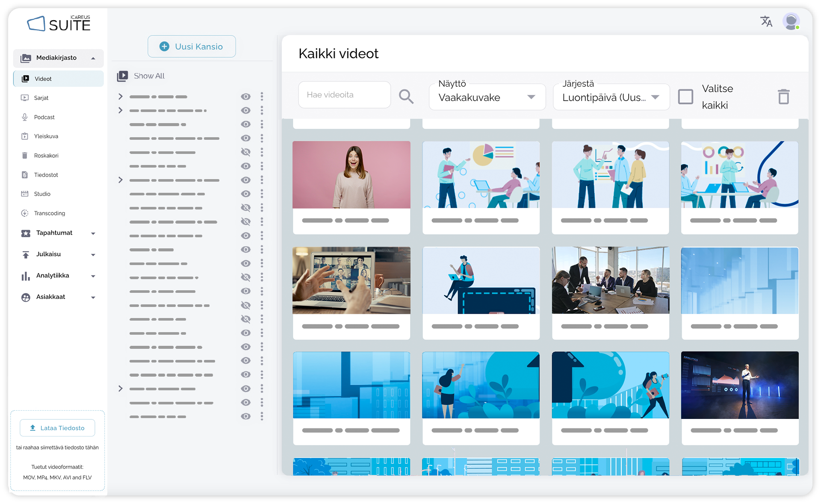Click the Tiedostot files icon

[x=25, y=175]
